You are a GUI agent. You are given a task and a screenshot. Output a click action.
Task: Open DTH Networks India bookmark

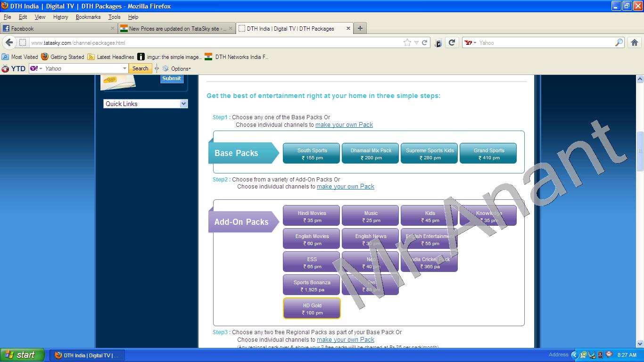236,57
